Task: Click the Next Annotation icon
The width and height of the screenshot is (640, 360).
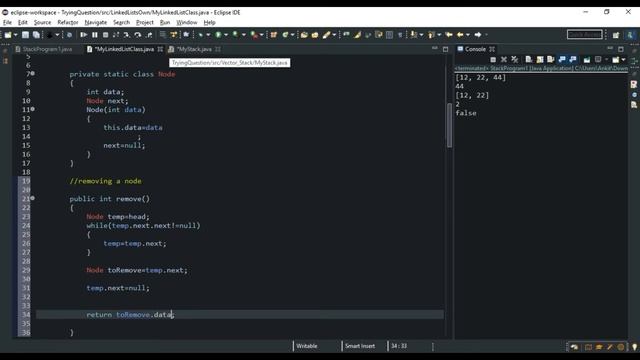Action: click(413, 35)
